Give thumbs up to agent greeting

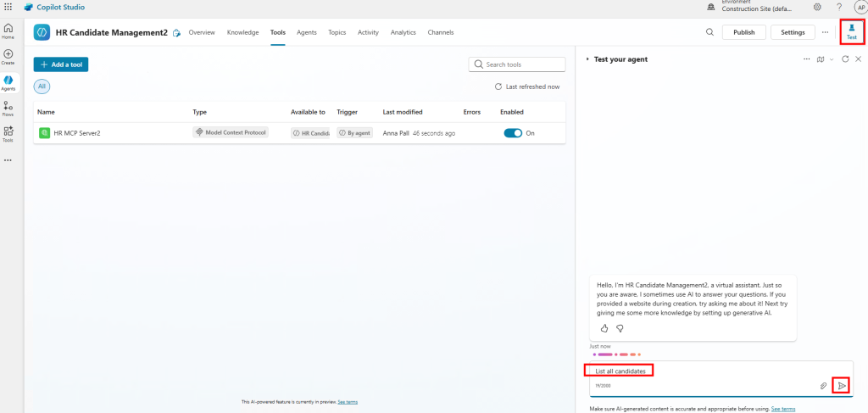click(604, 328)
